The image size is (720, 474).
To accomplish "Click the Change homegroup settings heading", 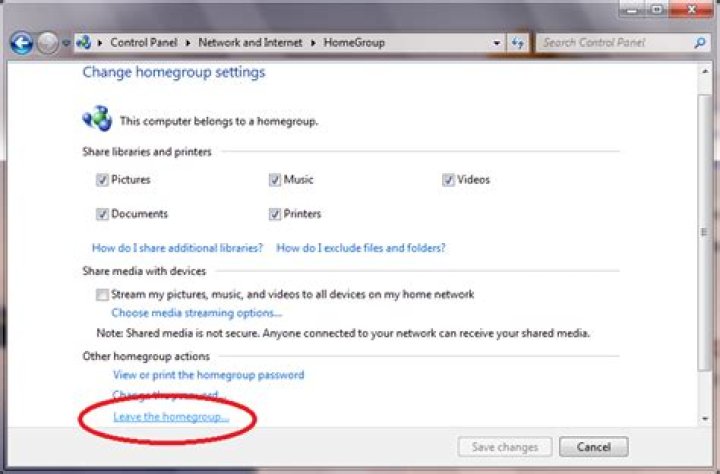I will [174, 73].
